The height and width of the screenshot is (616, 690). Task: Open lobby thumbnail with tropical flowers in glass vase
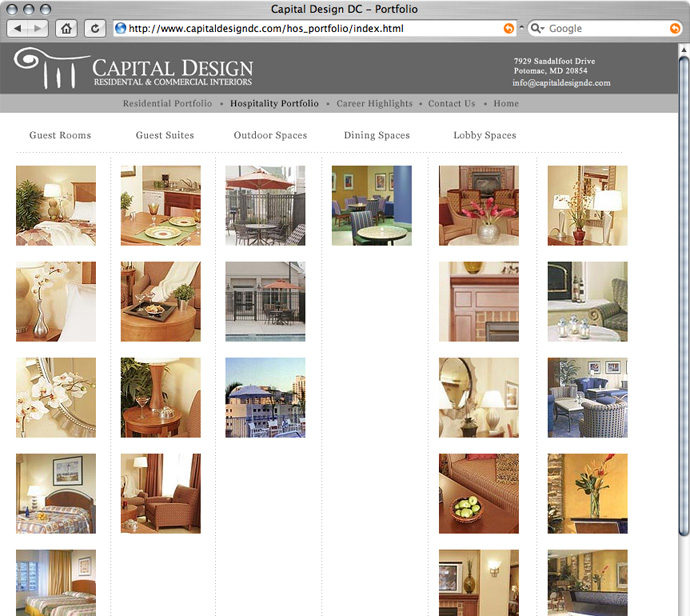click(x=587, y=493)
